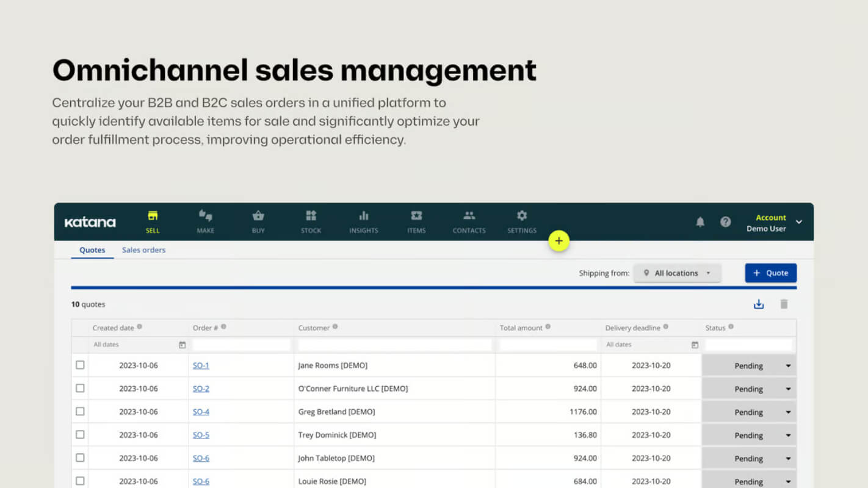Open order link SO-4
This screenshot has height=488, width=868.
(x=201, y=412)
